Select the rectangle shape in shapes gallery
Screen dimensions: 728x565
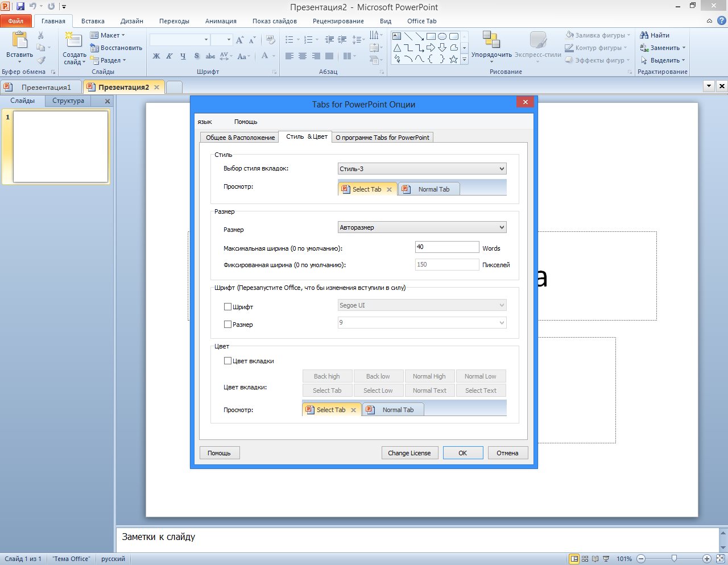point(431,36)
